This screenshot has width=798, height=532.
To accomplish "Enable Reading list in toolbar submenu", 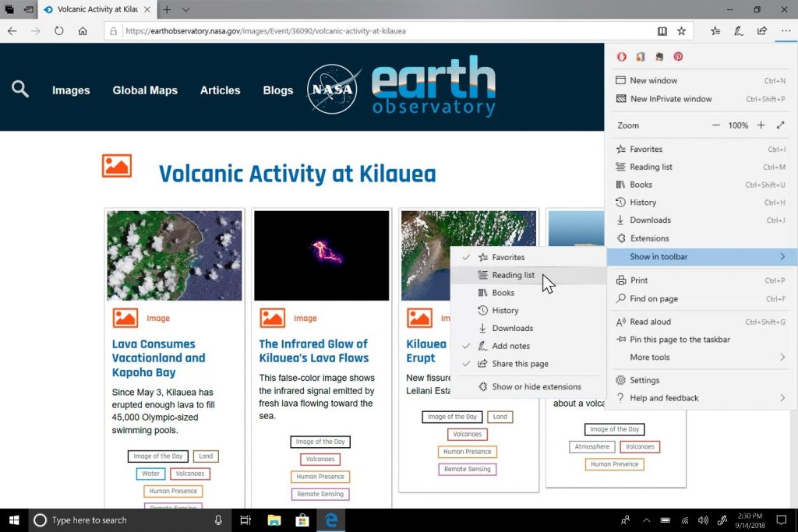I will (x=528, y=275).
